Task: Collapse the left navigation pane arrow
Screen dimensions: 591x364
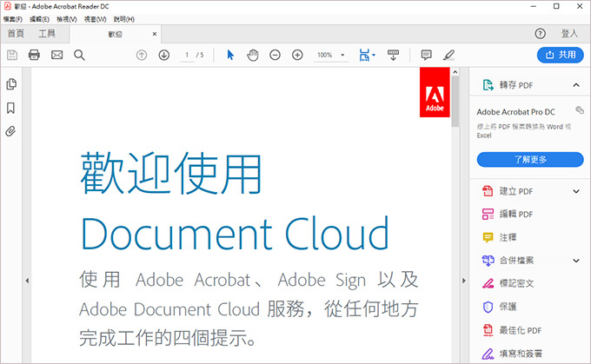Action: coord(27,281)
